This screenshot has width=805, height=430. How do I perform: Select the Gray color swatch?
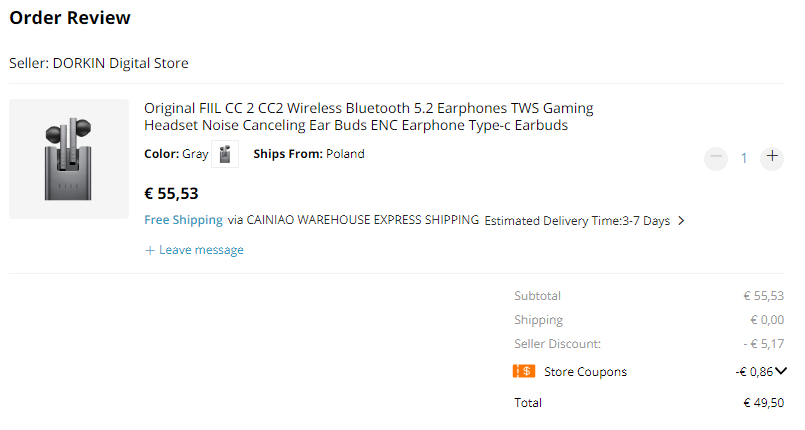[x=225, y=154]
